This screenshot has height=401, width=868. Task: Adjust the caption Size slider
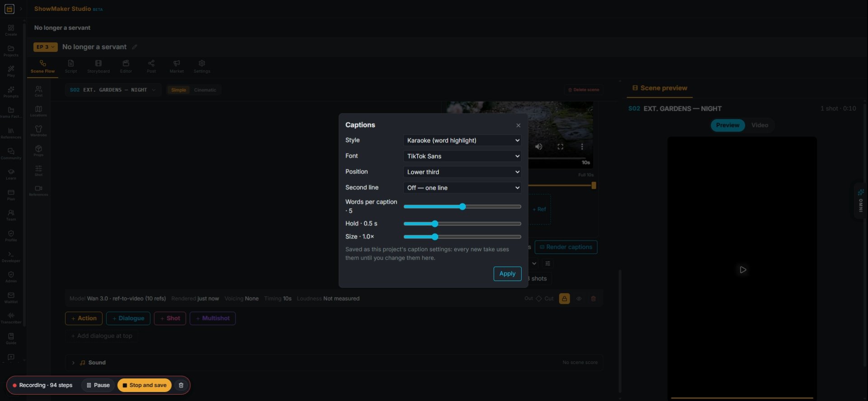[x=462, y=237]
